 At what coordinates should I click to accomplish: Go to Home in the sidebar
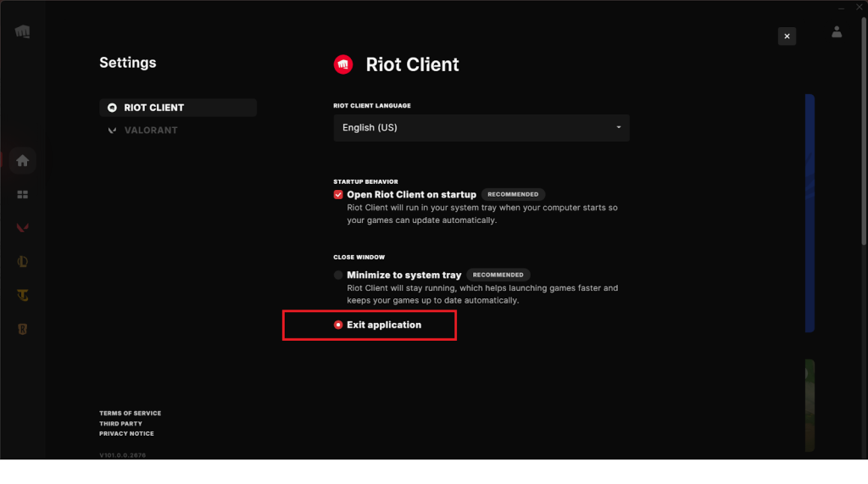(x=23, y=160)
